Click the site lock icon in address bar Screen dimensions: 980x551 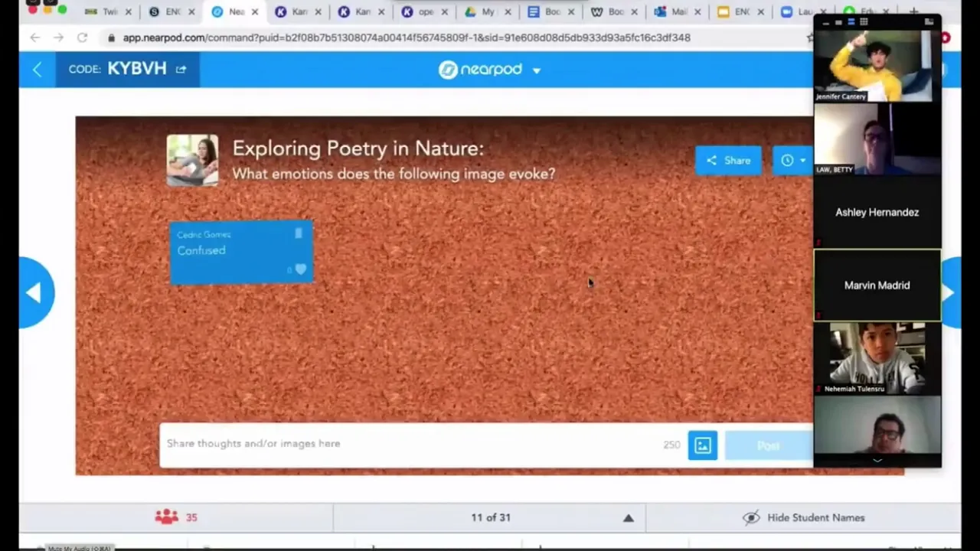pyautogui.click(x=112, y=37)
